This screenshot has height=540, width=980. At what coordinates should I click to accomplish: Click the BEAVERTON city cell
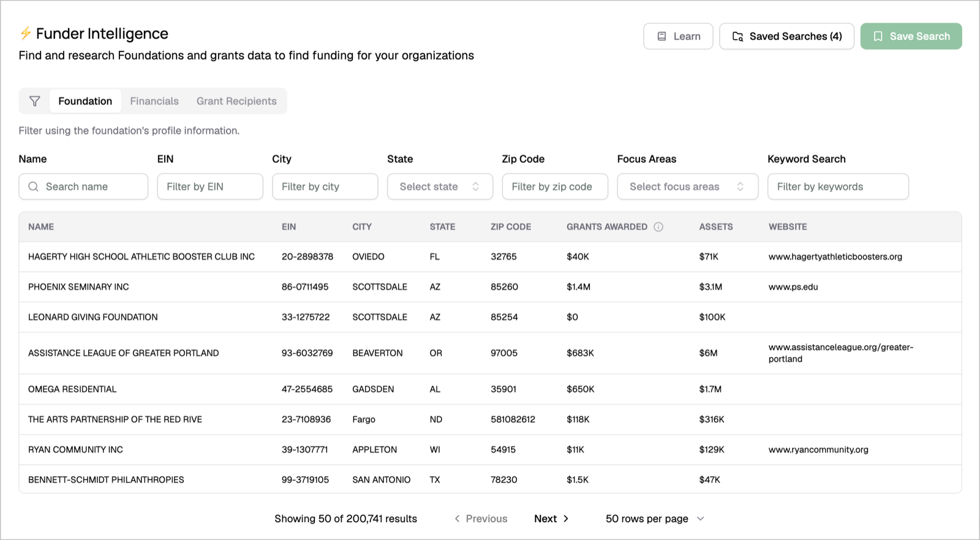click(377, 353)
